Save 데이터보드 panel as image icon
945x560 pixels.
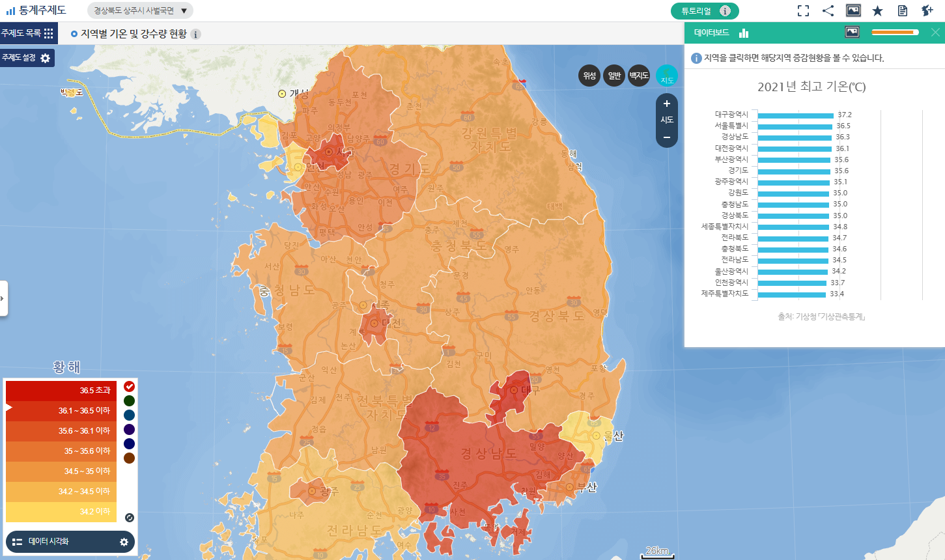click(x=852, y=32)
